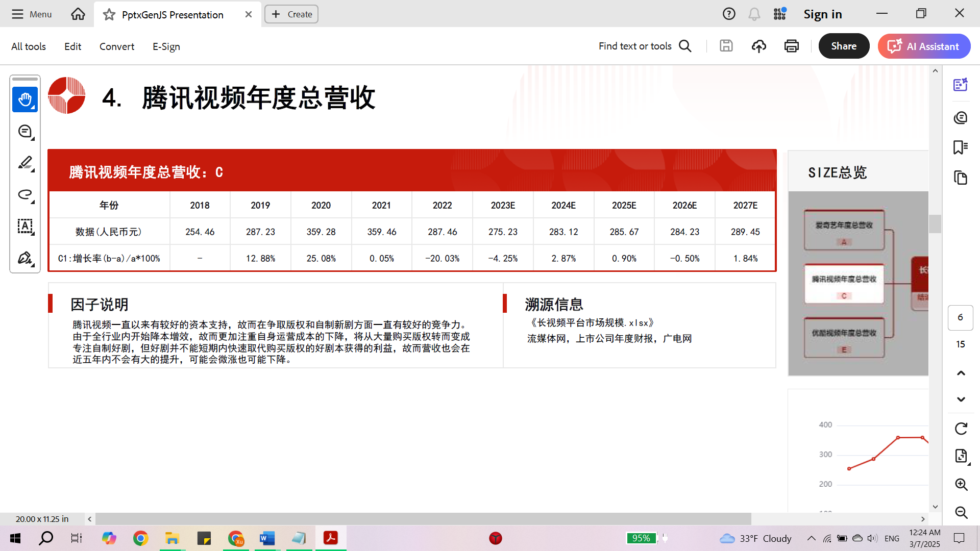Go to Acrobat Home icon
The width and height of the screenshot is (980, 551).
[x=78, y=14]
